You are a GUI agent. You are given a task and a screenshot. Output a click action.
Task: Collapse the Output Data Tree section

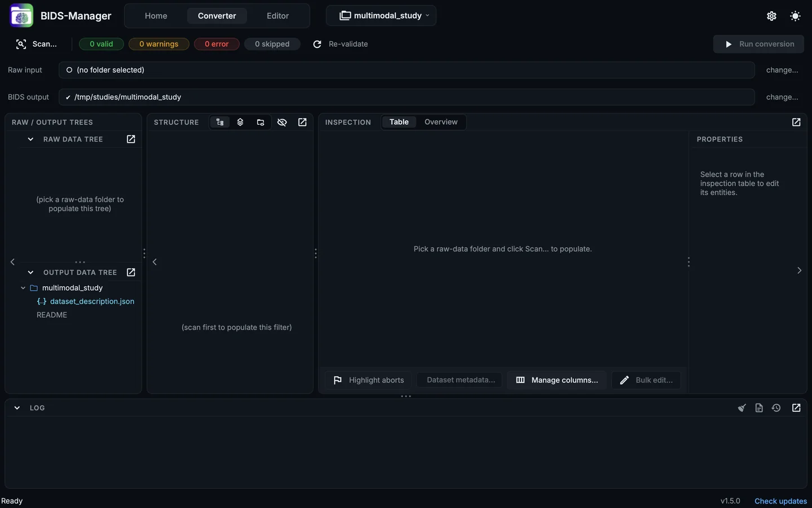click(30, 272)
